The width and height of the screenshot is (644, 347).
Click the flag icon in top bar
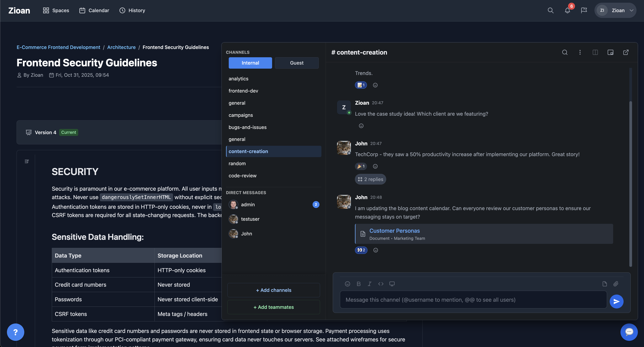pos(584,11)
